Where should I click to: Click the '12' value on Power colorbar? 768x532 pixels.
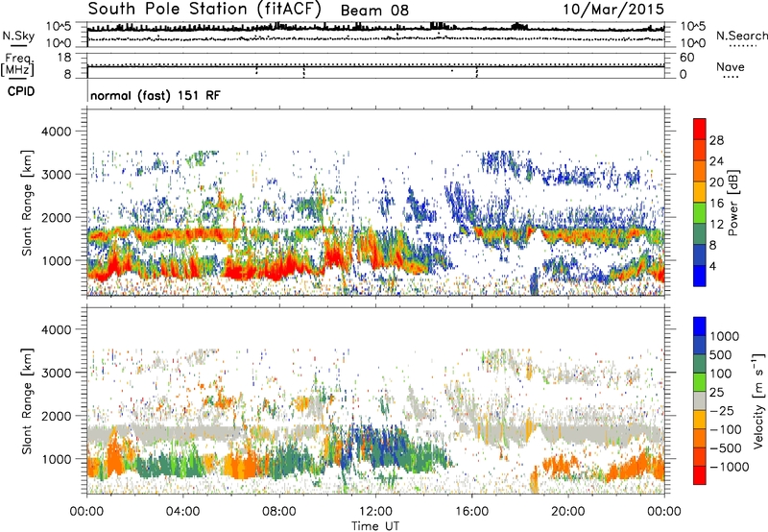[x=716, y=225]
